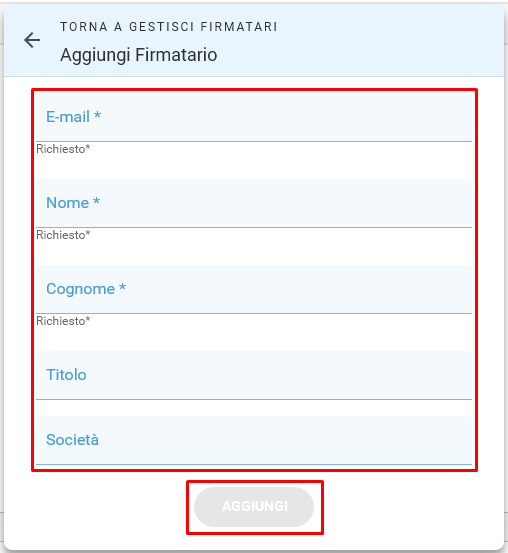Click the Titolo field label

(66, 375)
